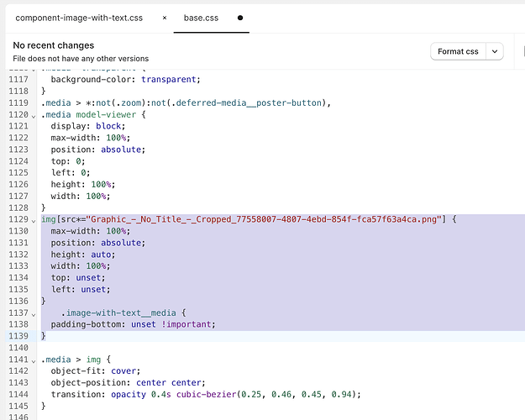Viewport: 525px width, 420px height.
Task: Click line number 1129 in the gutter
Action: click(x=15, y=219)
